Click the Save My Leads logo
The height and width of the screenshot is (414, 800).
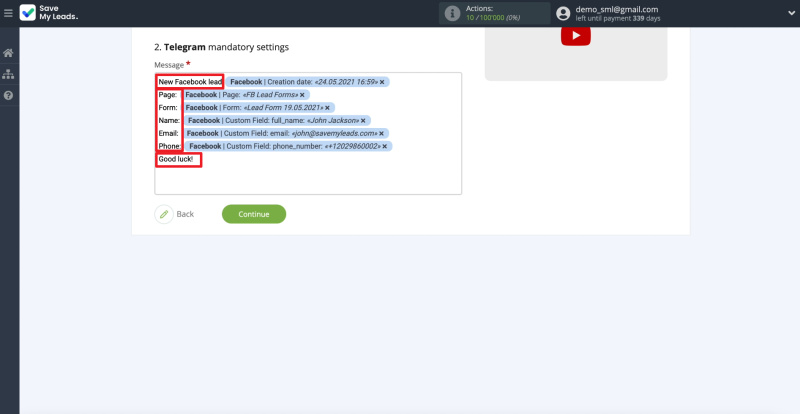(49, 13)
